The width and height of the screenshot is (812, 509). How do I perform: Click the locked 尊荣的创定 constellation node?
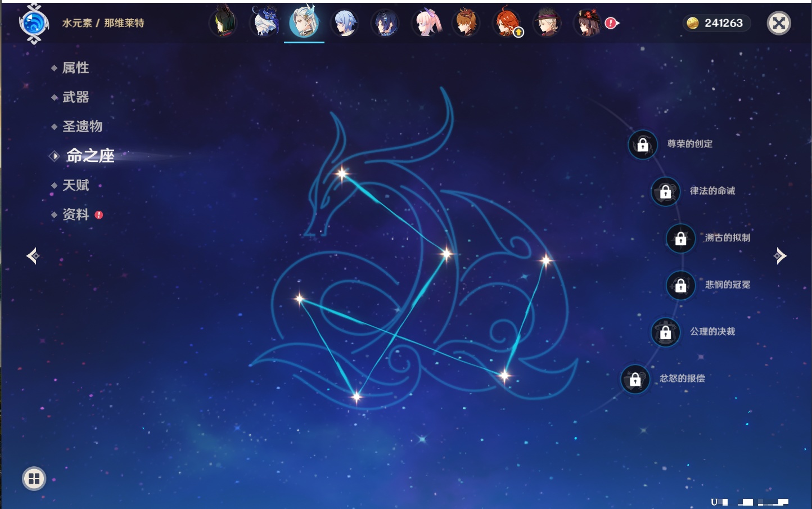643,145
